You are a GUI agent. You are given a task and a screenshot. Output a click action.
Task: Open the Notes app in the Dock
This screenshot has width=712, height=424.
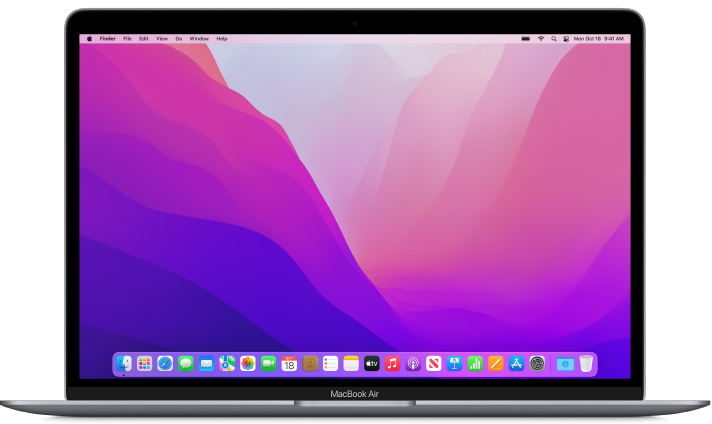[351, 364]
